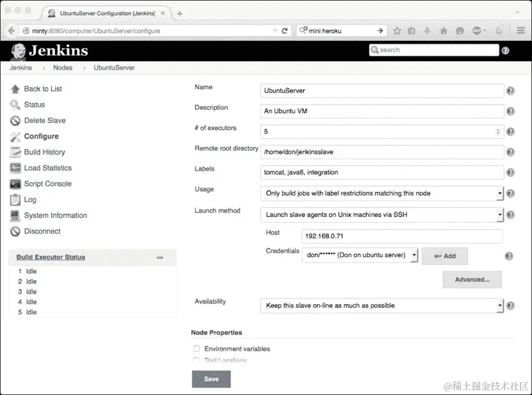
Task: Click the System Information computer icon
Action: tap(15, 215)
